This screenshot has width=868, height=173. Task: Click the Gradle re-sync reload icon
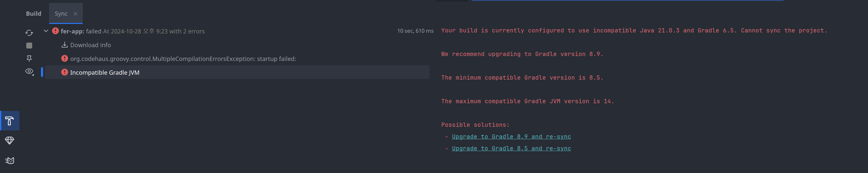click(29, 33)
